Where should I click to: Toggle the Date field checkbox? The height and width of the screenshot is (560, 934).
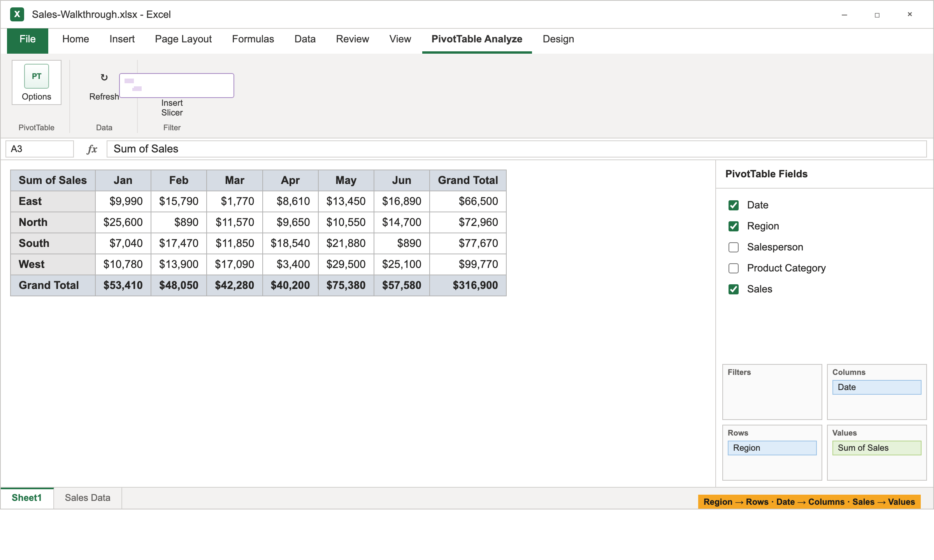[x=734, y=205]
